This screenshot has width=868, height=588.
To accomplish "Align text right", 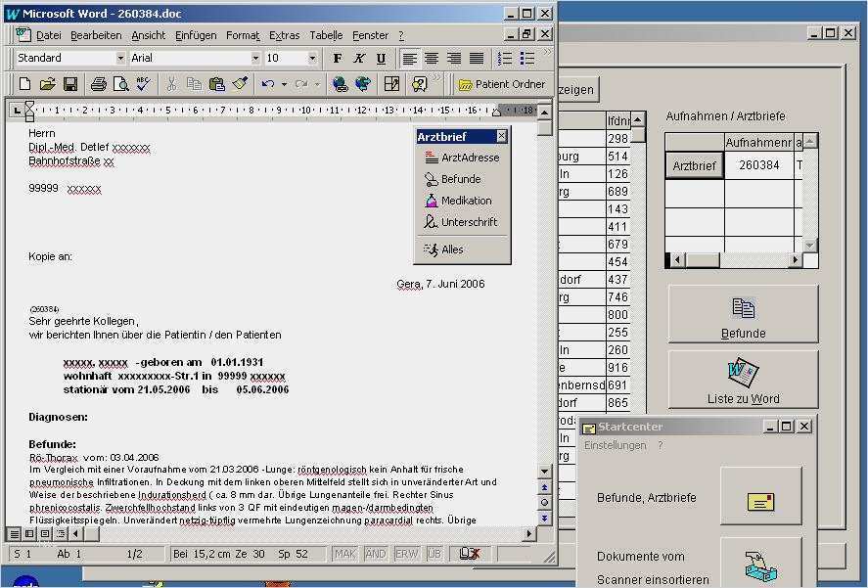I will (x=454, y=58).
